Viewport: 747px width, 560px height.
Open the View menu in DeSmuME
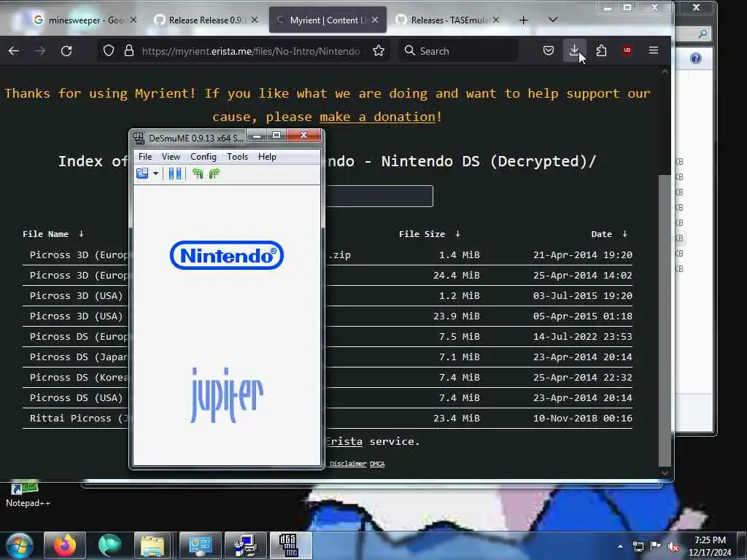coord(171,157)
